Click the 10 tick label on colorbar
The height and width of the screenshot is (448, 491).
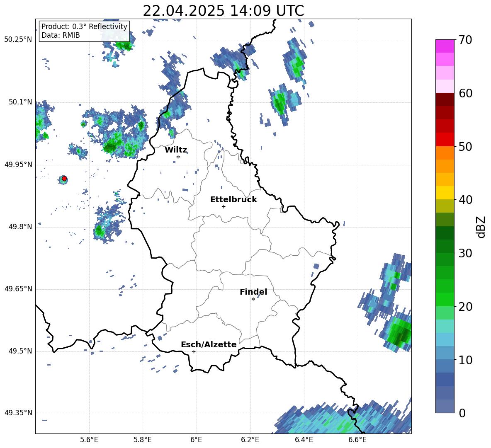(465, 360)
